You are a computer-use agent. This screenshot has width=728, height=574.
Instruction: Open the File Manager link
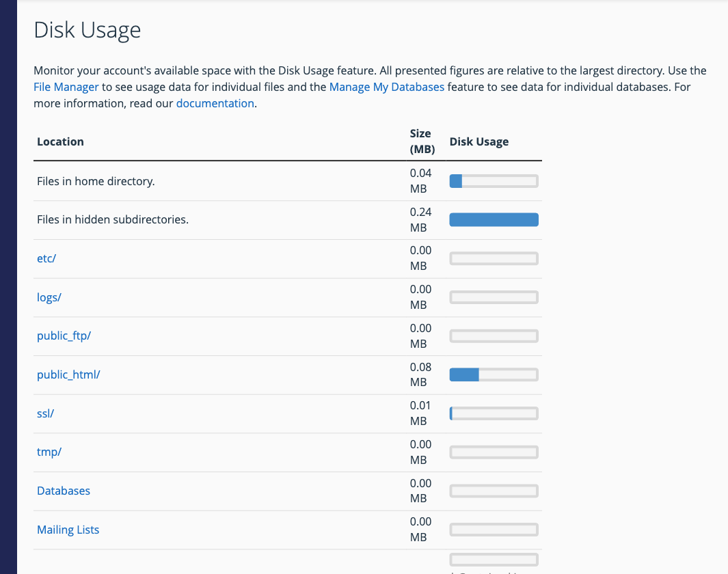click(x=66, y=87)
